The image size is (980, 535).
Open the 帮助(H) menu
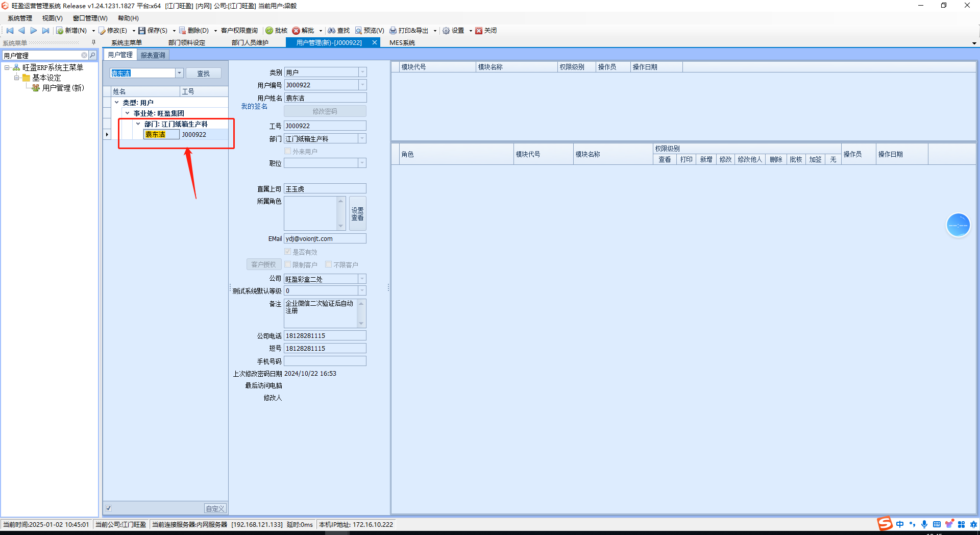point(128,18)
